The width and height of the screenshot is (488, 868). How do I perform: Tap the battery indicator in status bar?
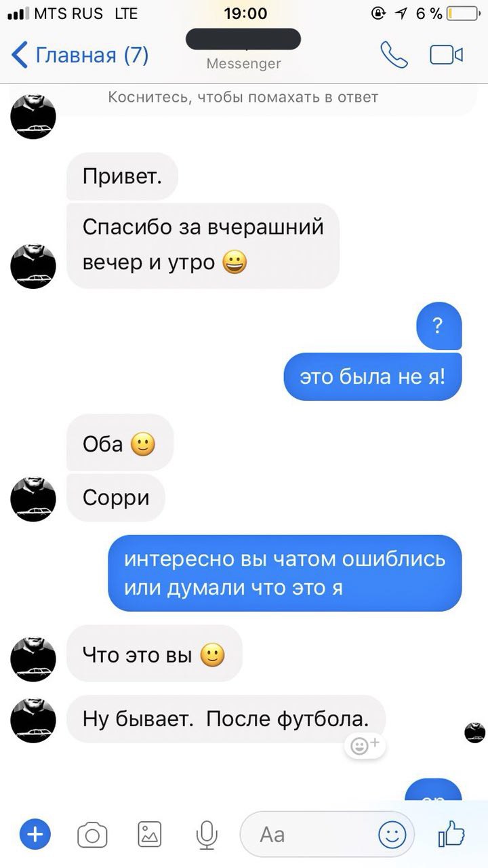pos(462,13)
